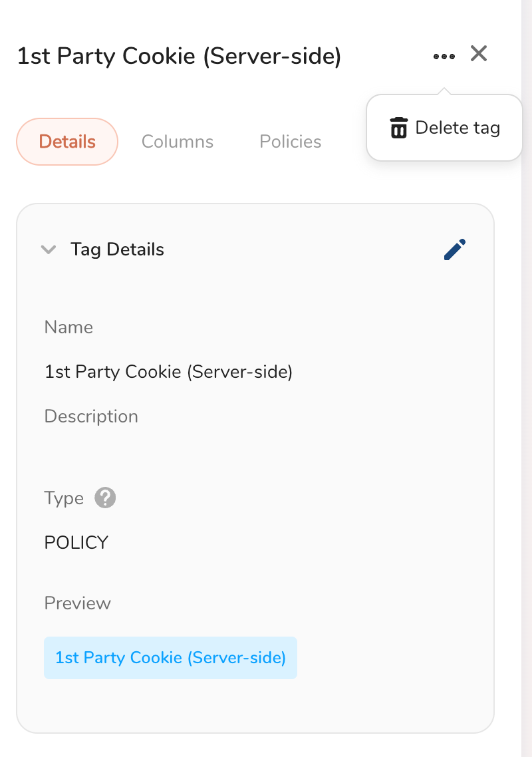Click the Description field label
This screenshot has width=532, height=757.
click(x=91, y=416)
